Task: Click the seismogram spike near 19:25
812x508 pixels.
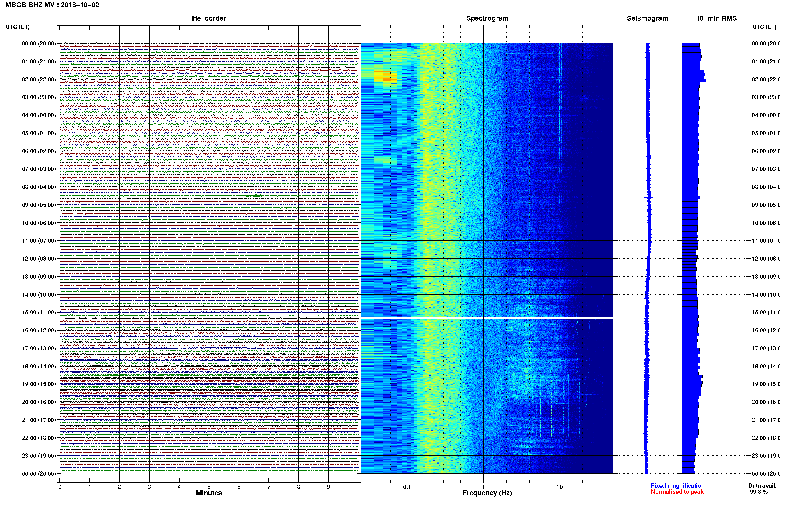Action: [x=646, y=392]
